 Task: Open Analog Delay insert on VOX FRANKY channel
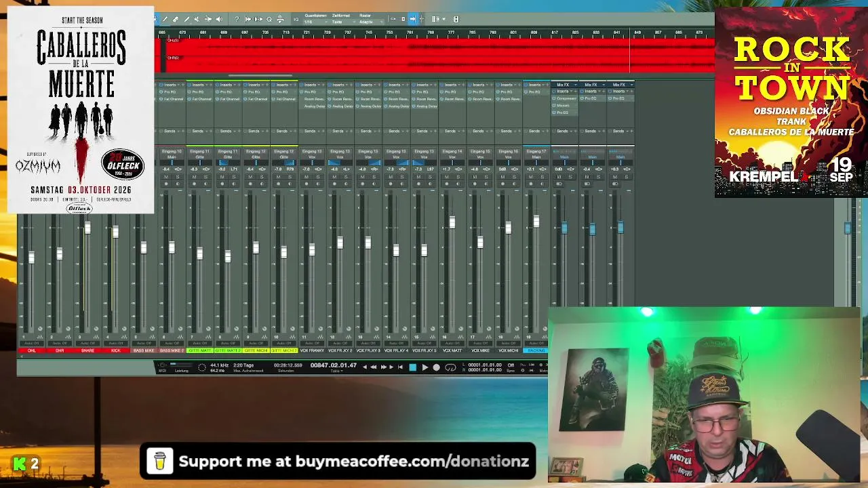(x=312, y=106)
